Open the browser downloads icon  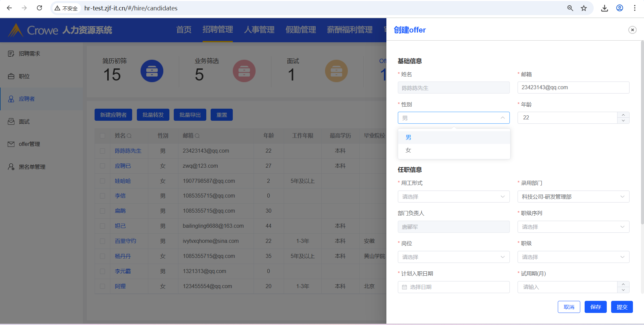604,8
